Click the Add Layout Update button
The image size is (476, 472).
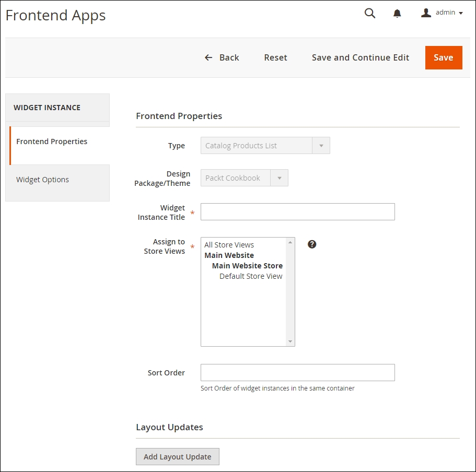point(177,456)
